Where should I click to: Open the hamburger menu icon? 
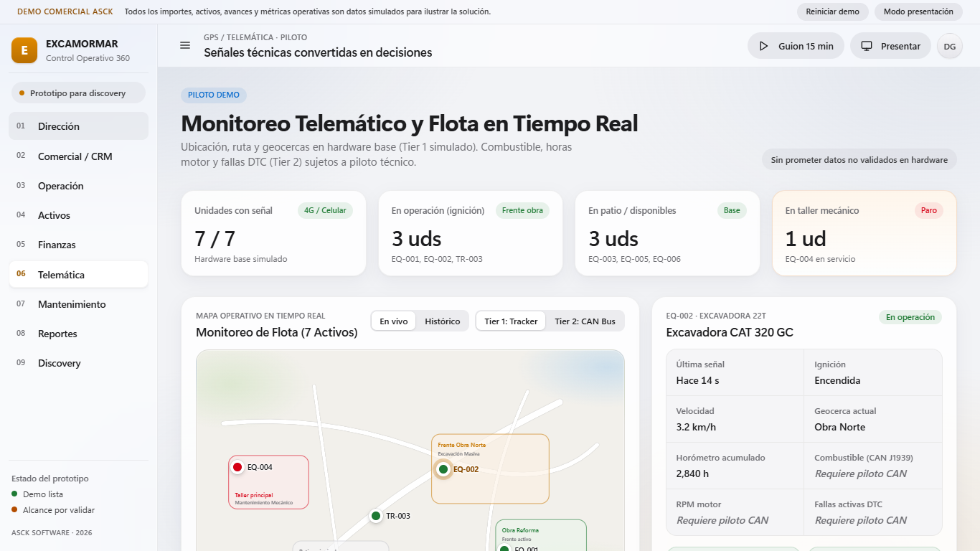pos(185,45)
